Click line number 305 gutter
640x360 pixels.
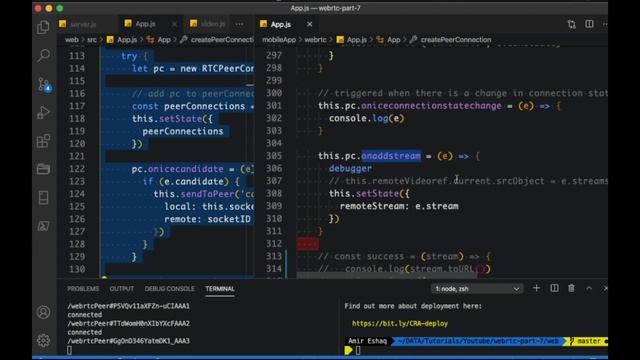point(273,156)
